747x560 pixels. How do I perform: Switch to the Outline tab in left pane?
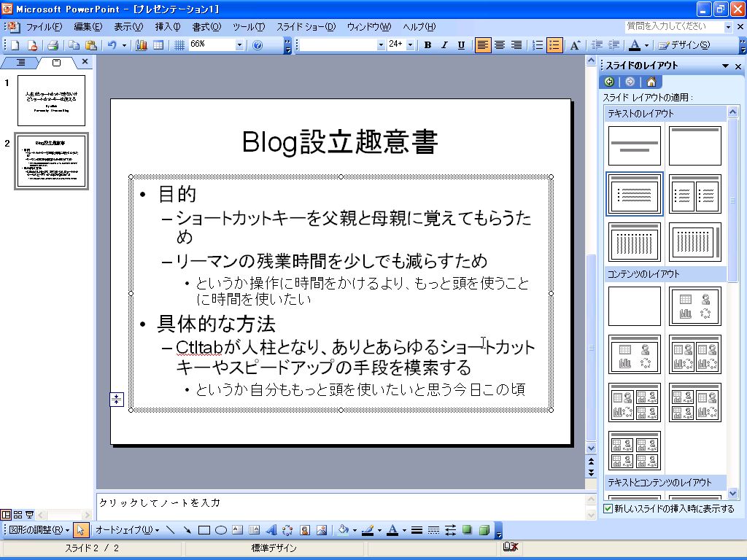point(20,63)
